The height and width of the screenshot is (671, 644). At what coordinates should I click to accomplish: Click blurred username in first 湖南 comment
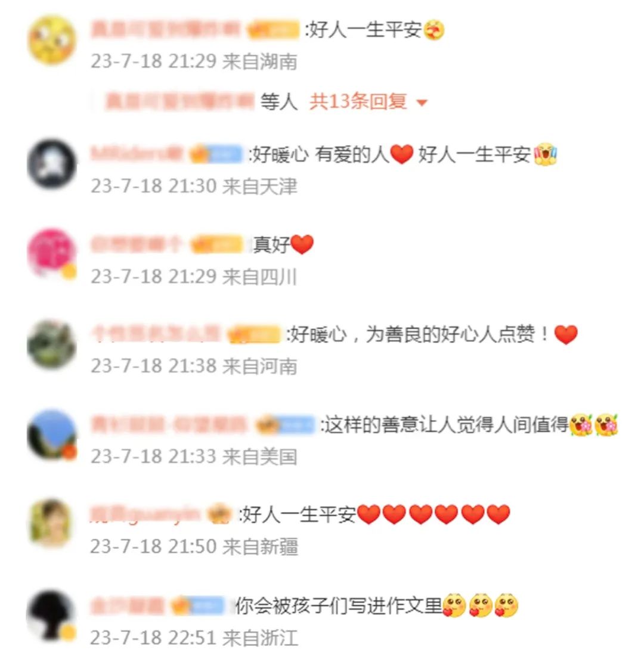click(166, 29)
